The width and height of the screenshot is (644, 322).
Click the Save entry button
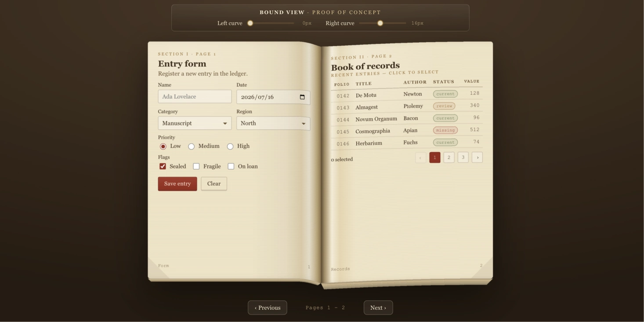tap(177, 184)
